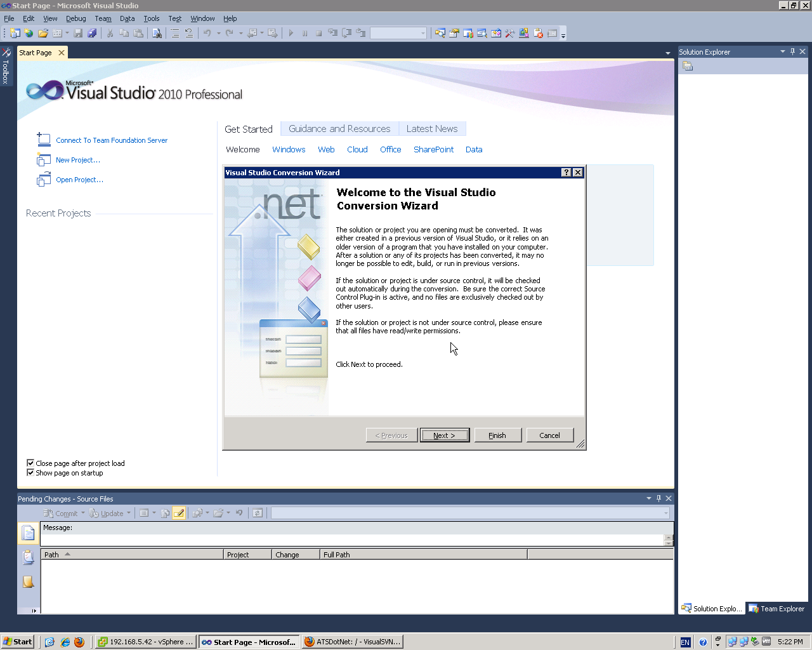Click the help question mark in Conversion Wizard title
This screenshot has width=812, height=650.
click(566, 173)
